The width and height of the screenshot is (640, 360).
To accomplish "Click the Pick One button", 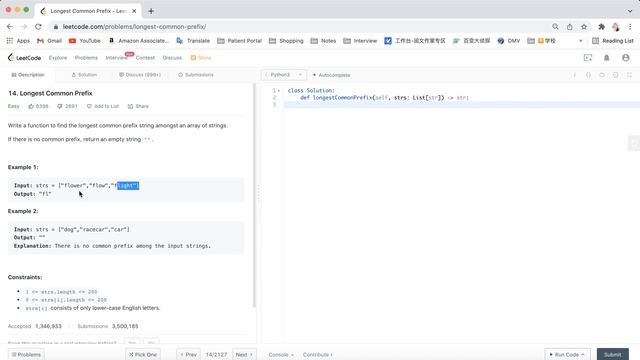I will tap(143, 354).
